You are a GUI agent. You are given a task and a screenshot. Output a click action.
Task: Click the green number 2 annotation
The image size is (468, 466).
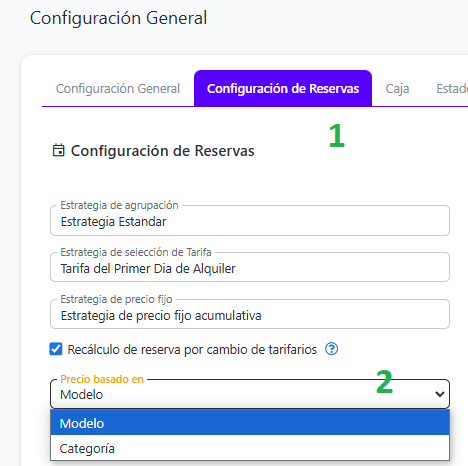384,382
